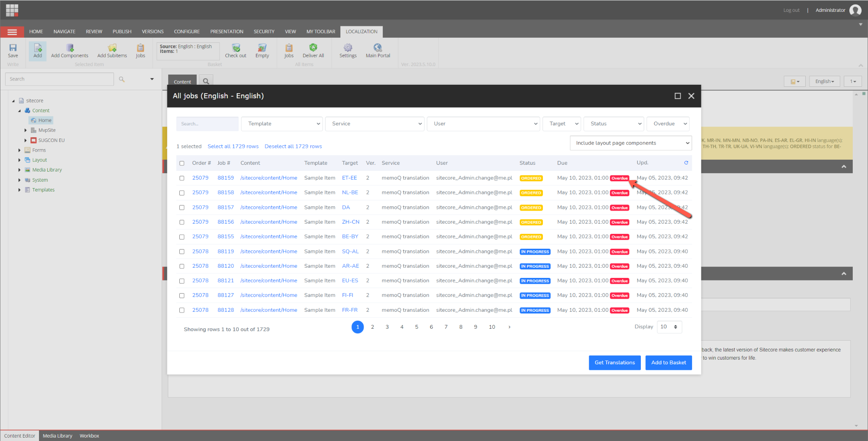Open the red hamburger menu button
The height and width of the screenshot is (441, 868).
pyautogui.click(x=12, y=32)
